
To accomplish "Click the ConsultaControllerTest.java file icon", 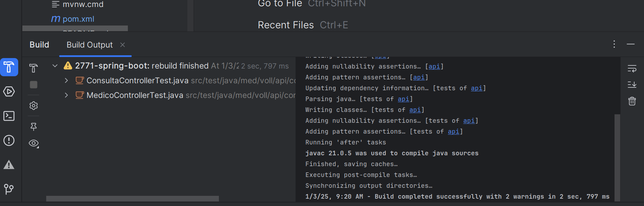I will coord(79,80).
